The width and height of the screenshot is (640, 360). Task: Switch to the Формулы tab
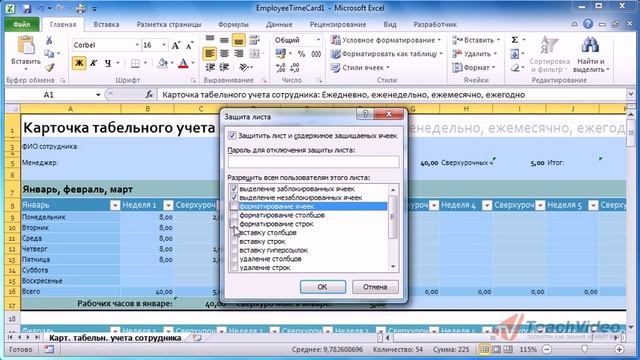(233, 24)
